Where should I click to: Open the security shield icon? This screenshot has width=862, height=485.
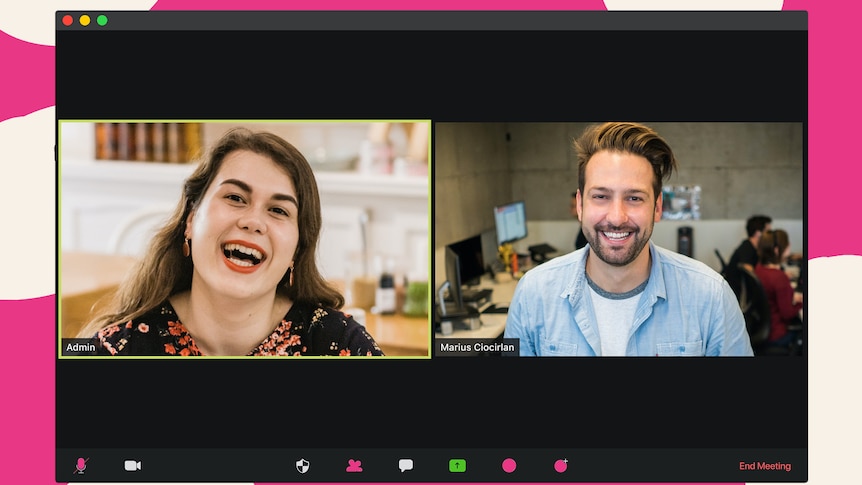(x=302, y=466)
